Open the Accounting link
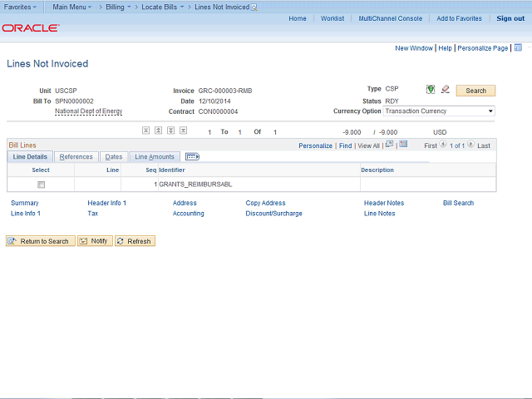This screenshot has width=532, height=399. pyautogui.click(x=189, y=214)
